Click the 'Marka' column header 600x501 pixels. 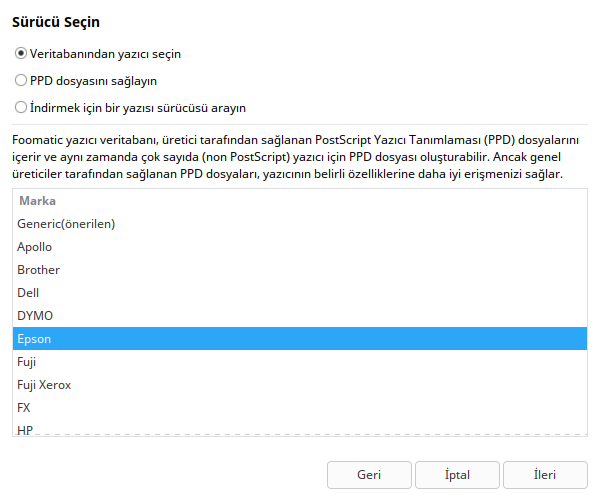38,201
